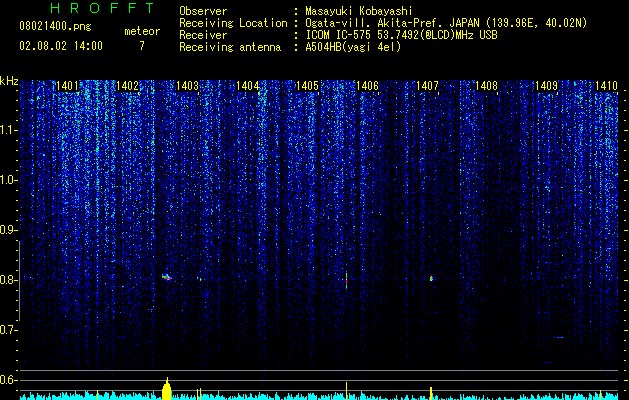Click the HROFFT title text
629x400 pixels.
pyautogui.click(x=103, y=8)
